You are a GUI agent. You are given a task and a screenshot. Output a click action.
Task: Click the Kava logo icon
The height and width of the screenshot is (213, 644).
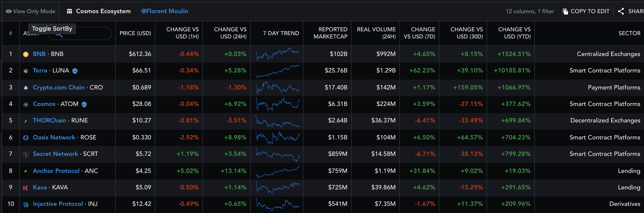pos(26,188)
